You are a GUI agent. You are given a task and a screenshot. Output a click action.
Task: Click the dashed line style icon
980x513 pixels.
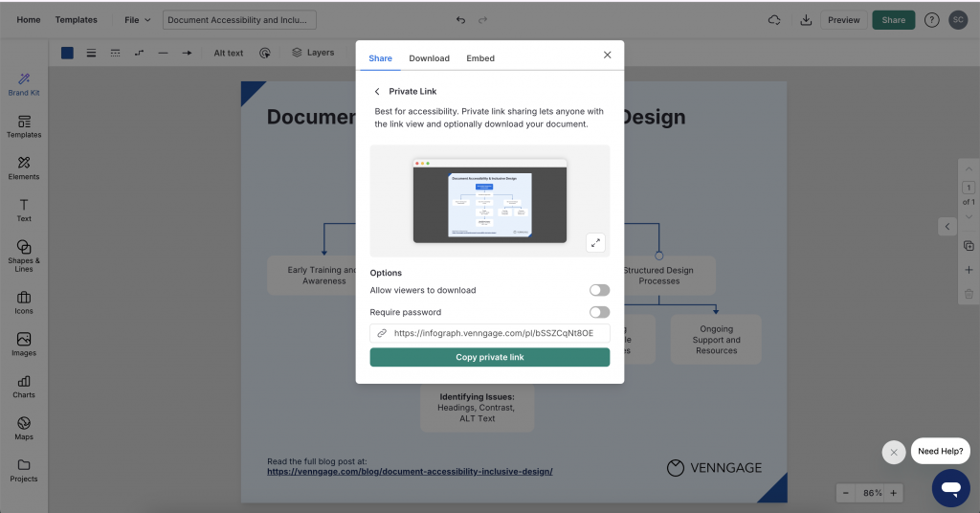tap(115, 53)
